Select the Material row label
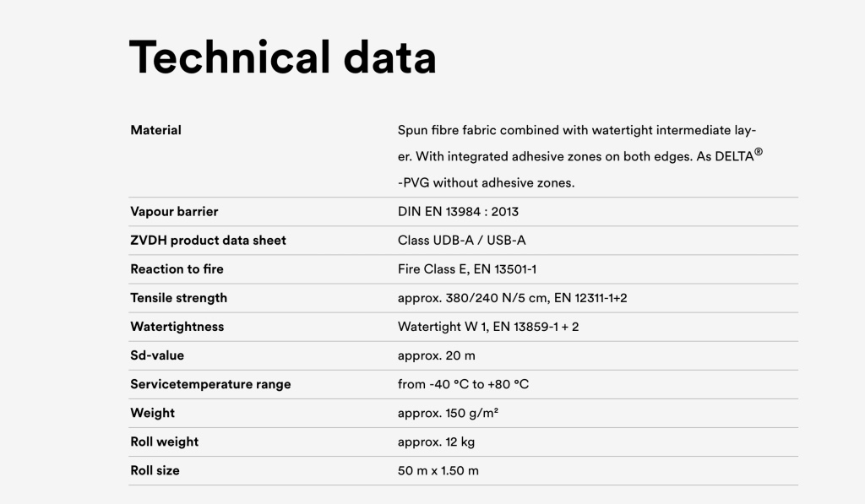 (155, 130)
